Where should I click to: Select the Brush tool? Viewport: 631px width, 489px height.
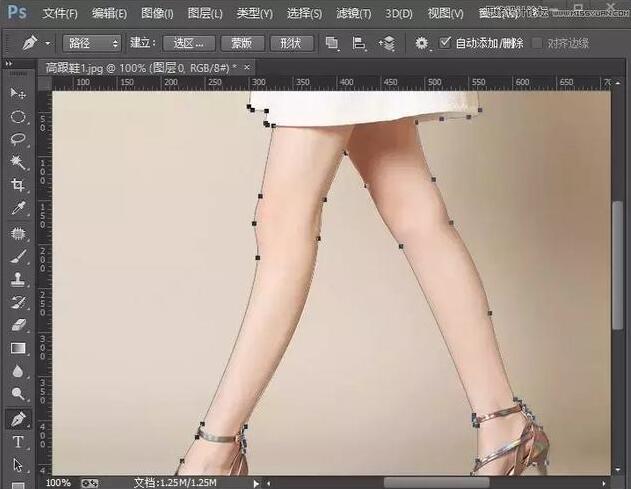point(18,256)
